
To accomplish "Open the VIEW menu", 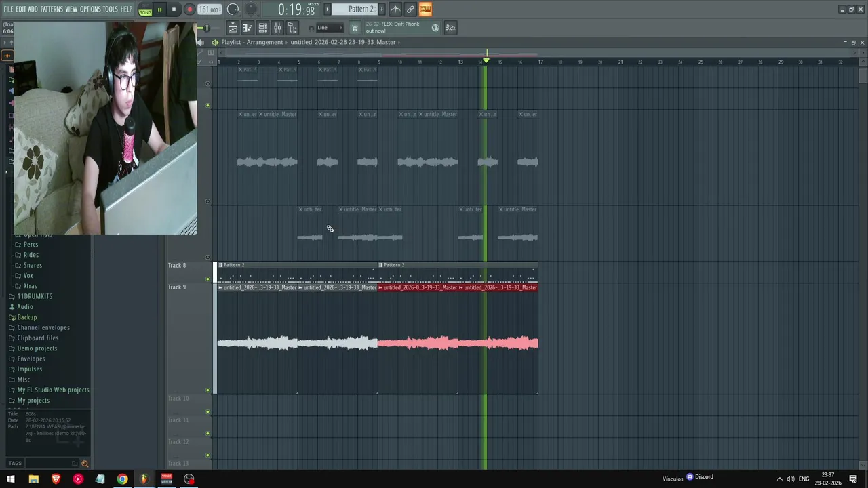I will tap(71, 9).
